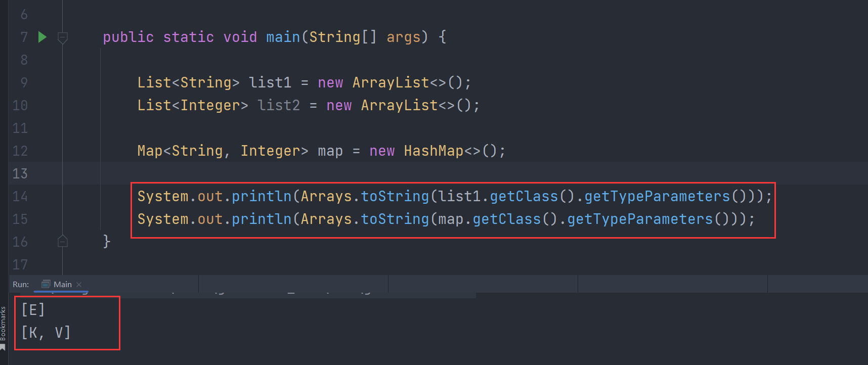The image size is (868, 365).
Task: Click line number 9 in the gutter
Action: (24, 82)
